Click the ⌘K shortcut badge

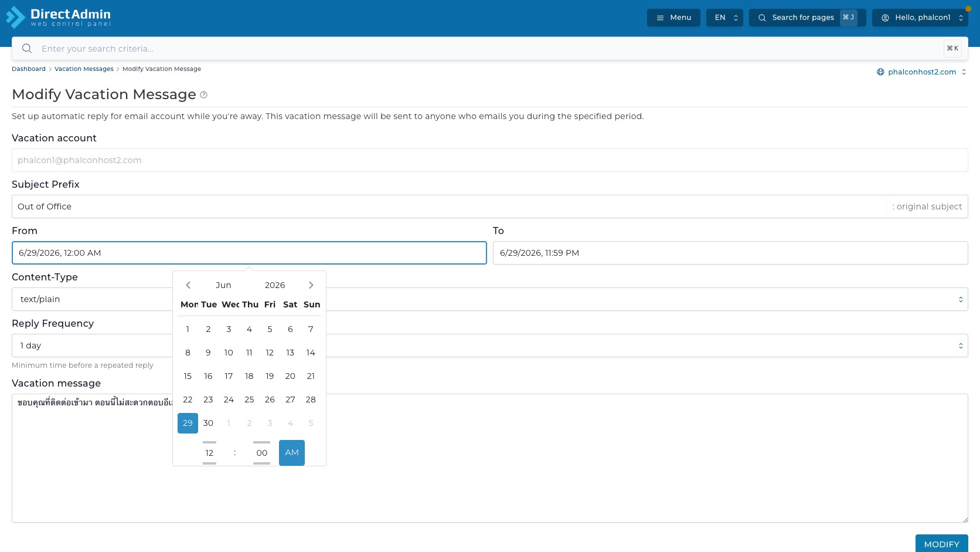(x=952, y=49)
